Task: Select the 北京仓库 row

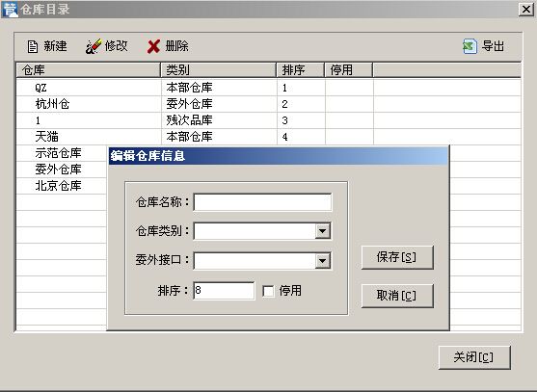Action: (62, 186)
